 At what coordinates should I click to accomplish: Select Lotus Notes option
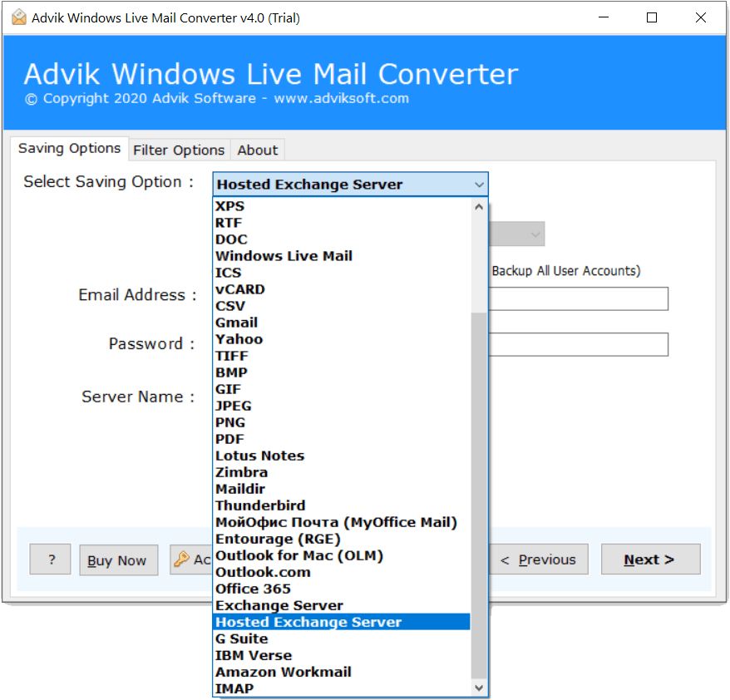342,456
